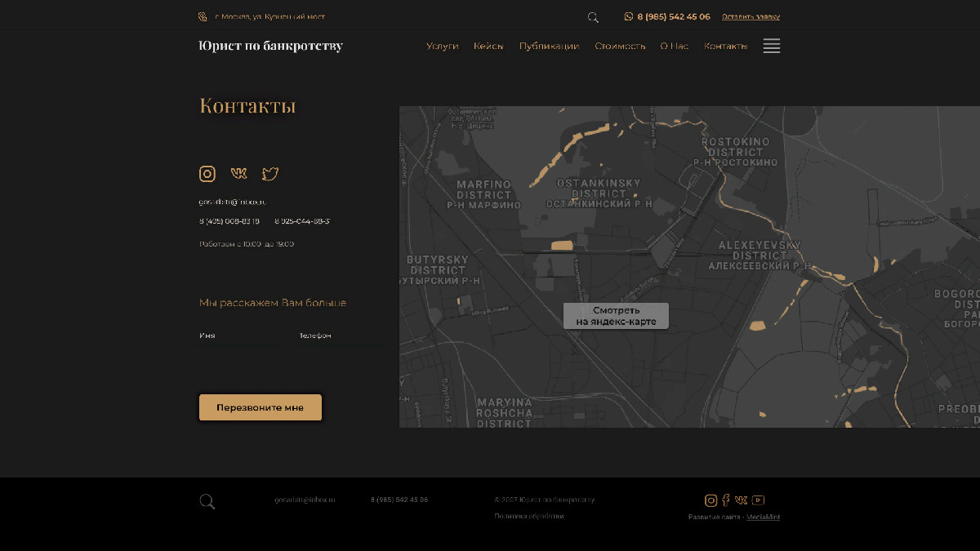
Task: Click Marfino District label on map
Action: (483, 194)
